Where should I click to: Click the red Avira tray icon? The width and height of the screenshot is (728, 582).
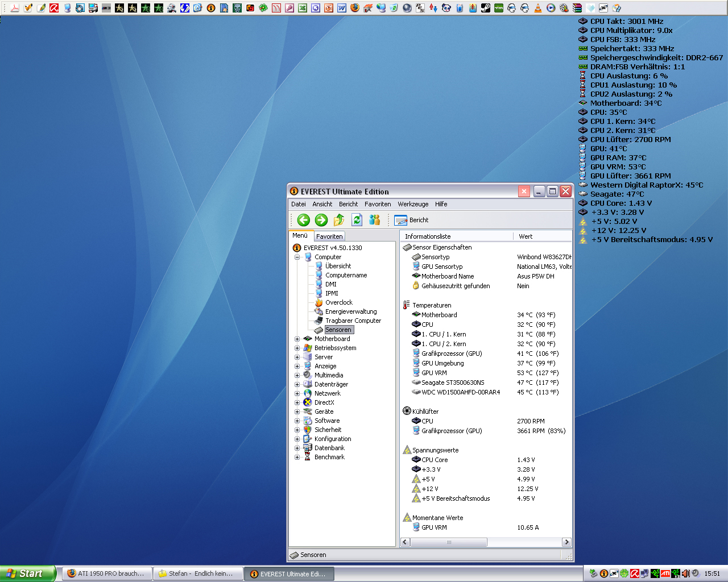pyautogui.click(x=634, y=573)
